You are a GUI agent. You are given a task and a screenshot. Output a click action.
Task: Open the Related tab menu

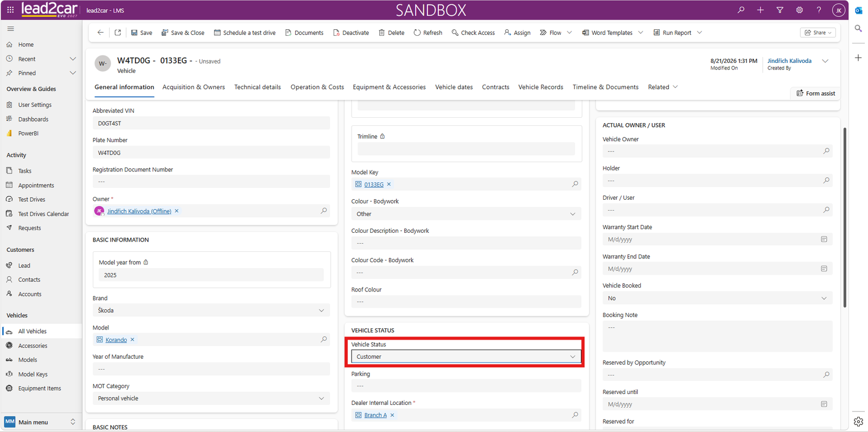coord(663,87)
